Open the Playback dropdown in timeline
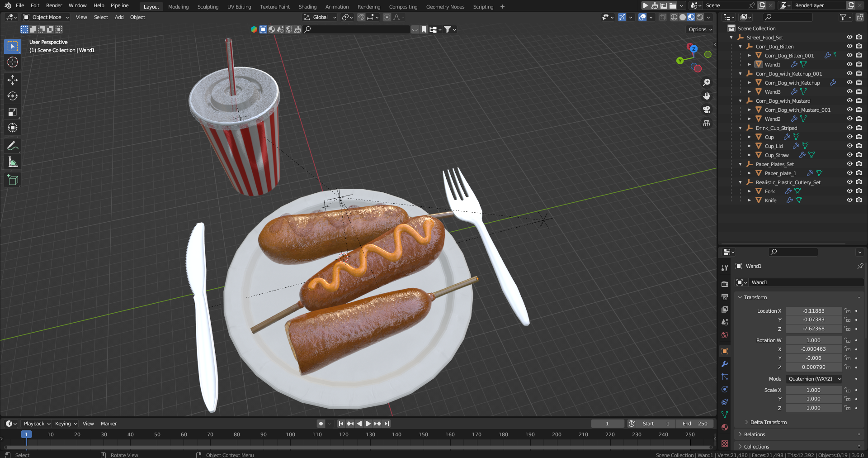The image size is (868, 458). [x=37, y=424]
